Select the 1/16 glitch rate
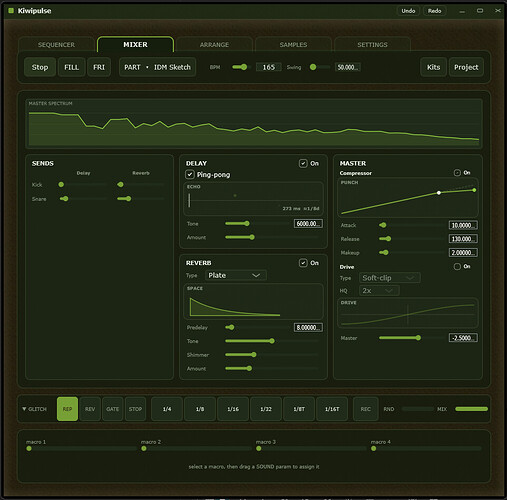507x500 pixels. [233, 409]
